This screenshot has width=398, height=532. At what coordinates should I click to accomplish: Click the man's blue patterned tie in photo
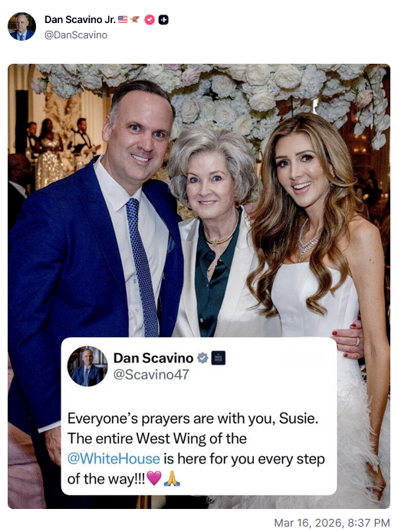pyautogui.click(x=142, y=267)
